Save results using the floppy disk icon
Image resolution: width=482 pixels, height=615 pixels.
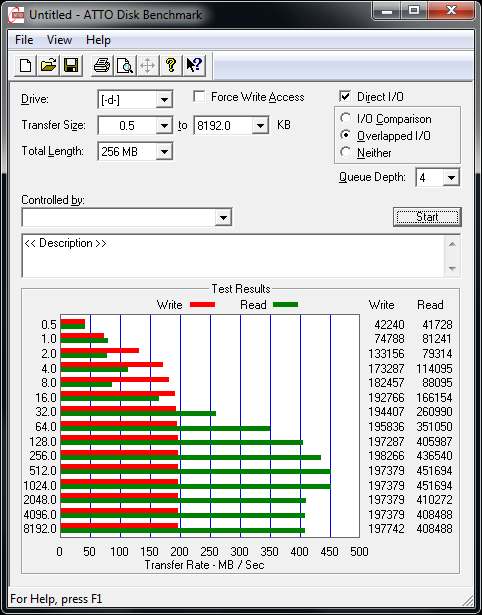coord(71,65)
